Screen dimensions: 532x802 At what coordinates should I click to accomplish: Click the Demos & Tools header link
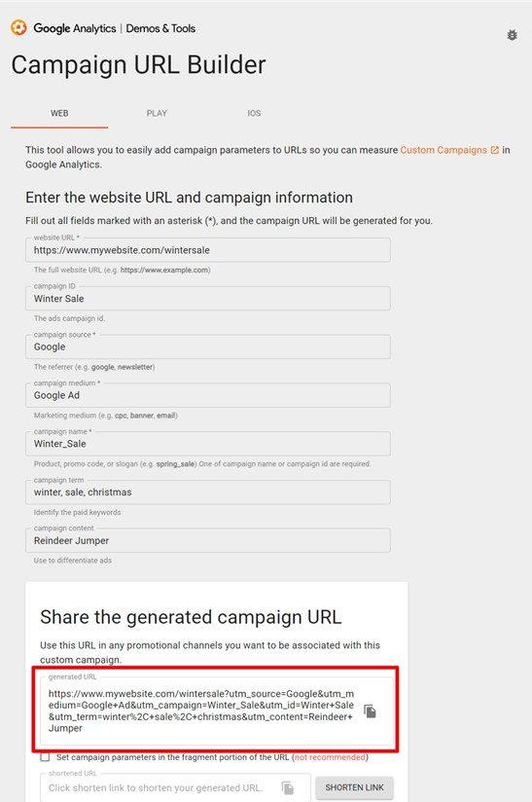pos(160,28)
